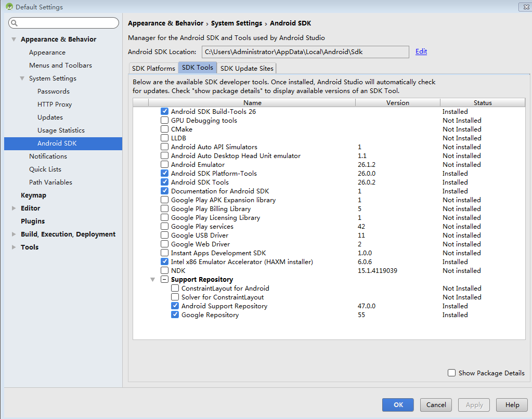The width and height of the screenshot is (532, 419).
Task: Open the Notifications settings page
Action: coord(48,156)
